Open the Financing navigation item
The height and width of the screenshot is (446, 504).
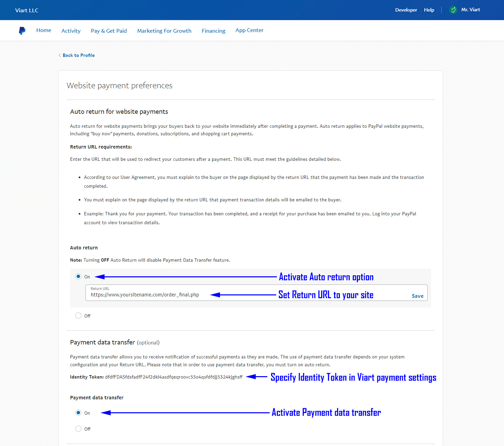click(214, 31)
